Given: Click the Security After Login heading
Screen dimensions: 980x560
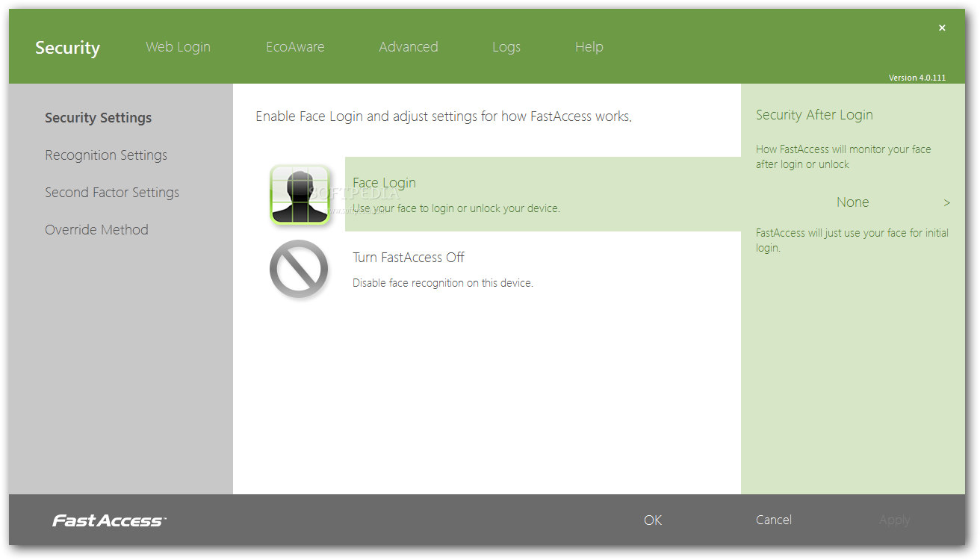Looking at the screenshot, I should tap(814, 115).
